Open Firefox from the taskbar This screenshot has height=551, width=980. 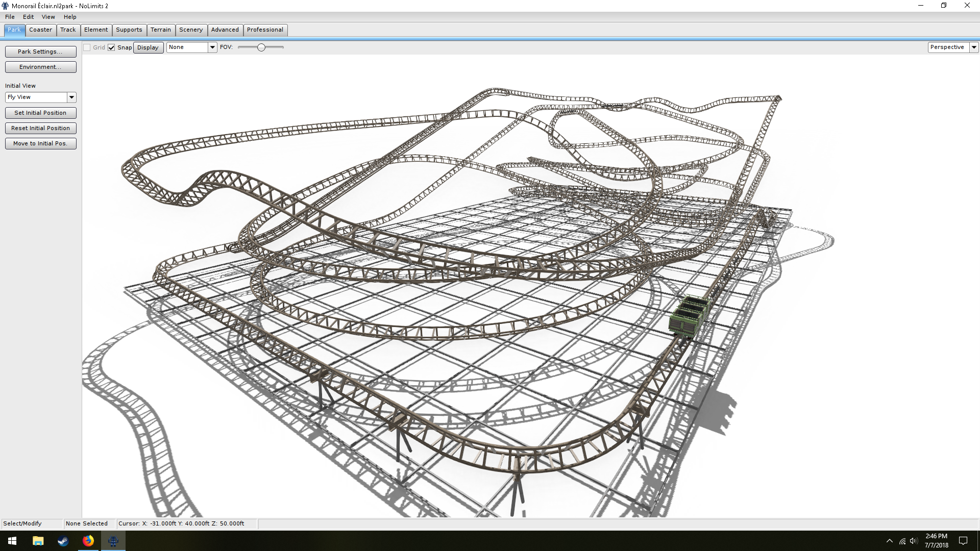tap(88, 541)
